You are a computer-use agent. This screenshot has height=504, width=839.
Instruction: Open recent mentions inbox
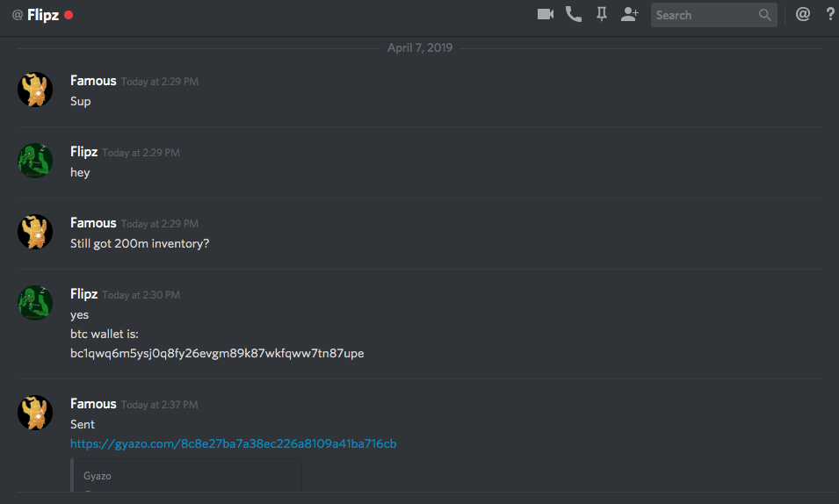point(803,14)
